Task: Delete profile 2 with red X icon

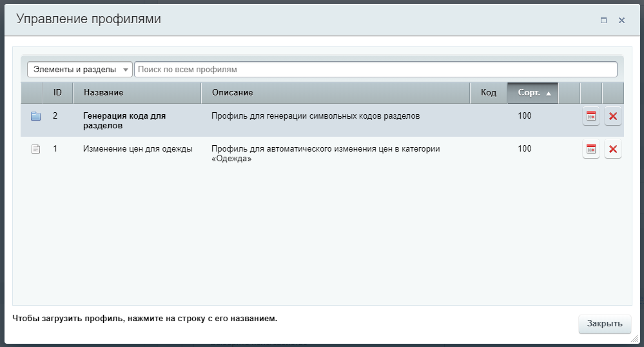Action: (x=612, y=116)
